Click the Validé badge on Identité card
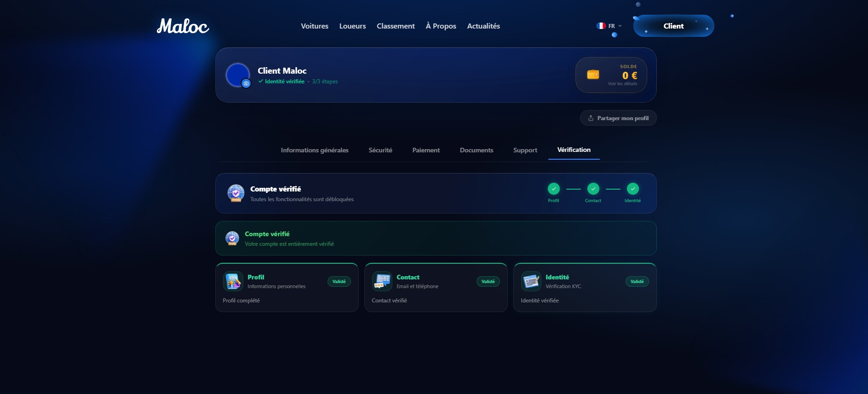This screenshot has width=868, height=394. click(x=637, y=282)
